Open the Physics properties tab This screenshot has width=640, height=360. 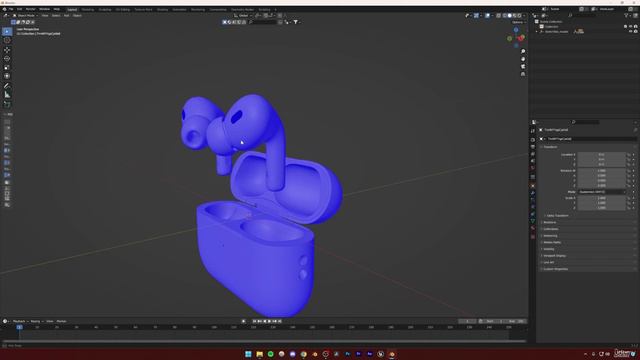[533, 207]
